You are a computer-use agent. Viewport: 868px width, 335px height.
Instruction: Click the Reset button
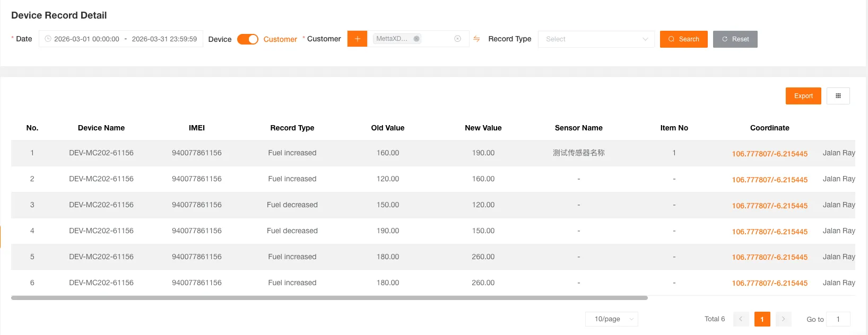735,39
